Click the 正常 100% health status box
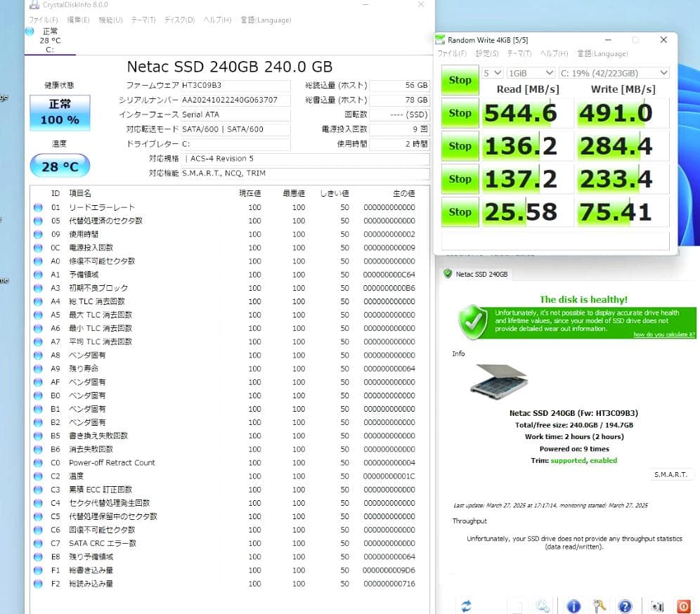700x614 pixels. coord(60,112)
